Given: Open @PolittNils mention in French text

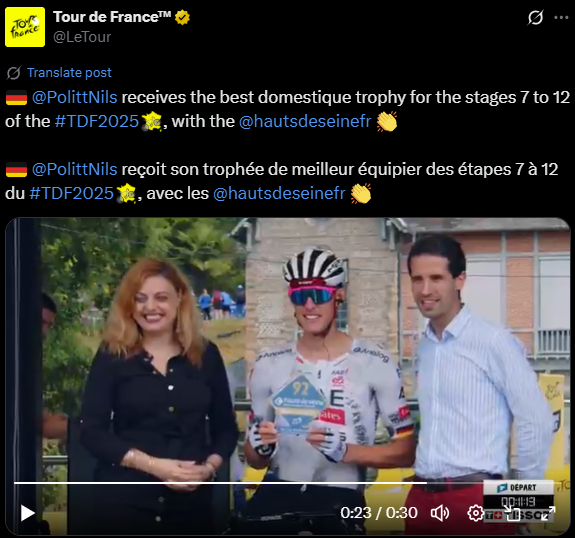Looking at the screenshot, I should [x=74, y=169].
